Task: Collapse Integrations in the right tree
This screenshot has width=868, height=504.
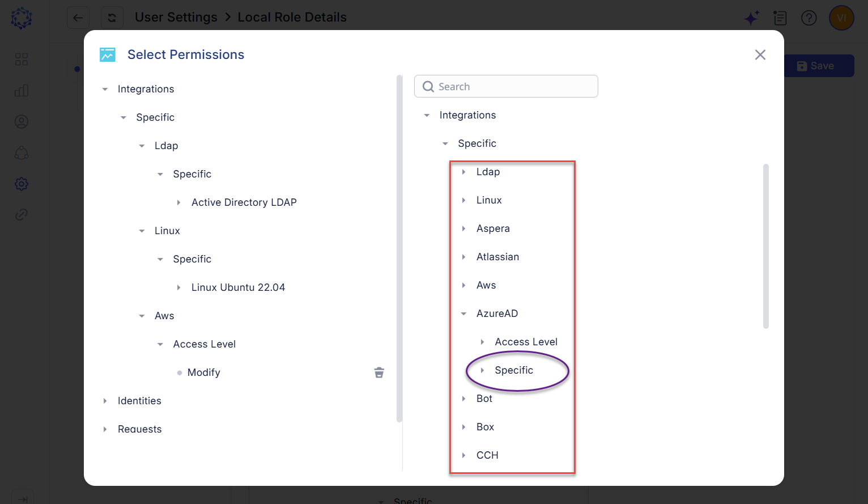Action: click(x=427, y=115)
